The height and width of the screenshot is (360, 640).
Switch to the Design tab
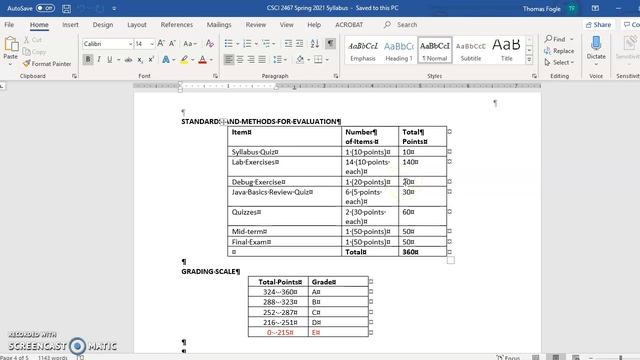pos(103,24)
